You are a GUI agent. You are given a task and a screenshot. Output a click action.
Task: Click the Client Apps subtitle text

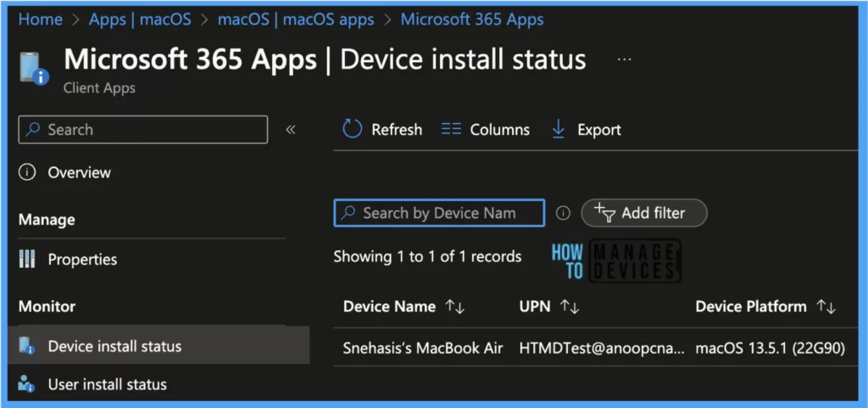(99, 87)
